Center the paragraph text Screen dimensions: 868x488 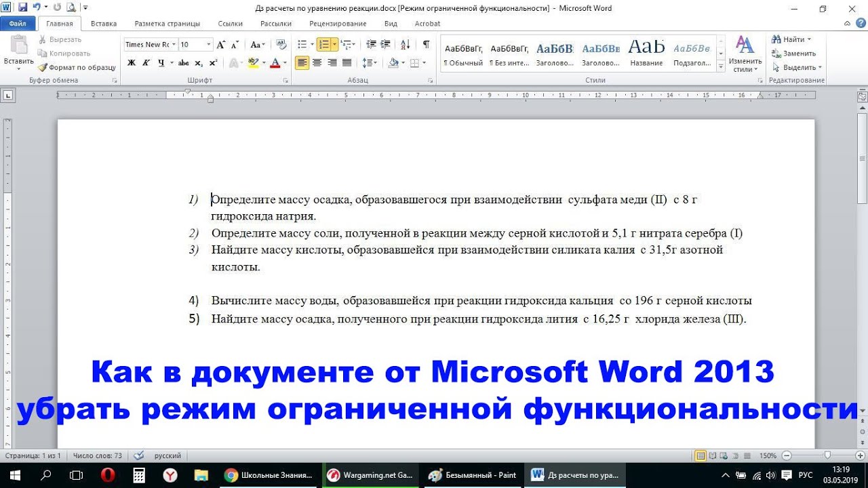click(317, 63)
